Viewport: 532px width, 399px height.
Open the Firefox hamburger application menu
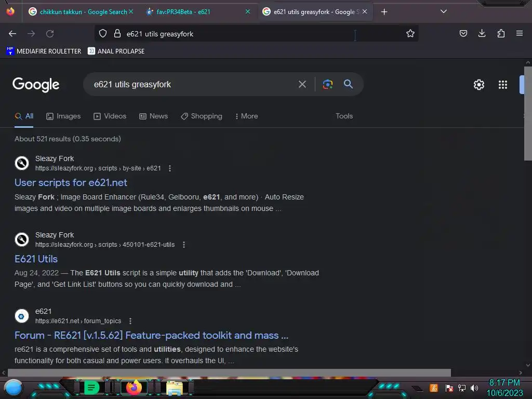point(520,34)
